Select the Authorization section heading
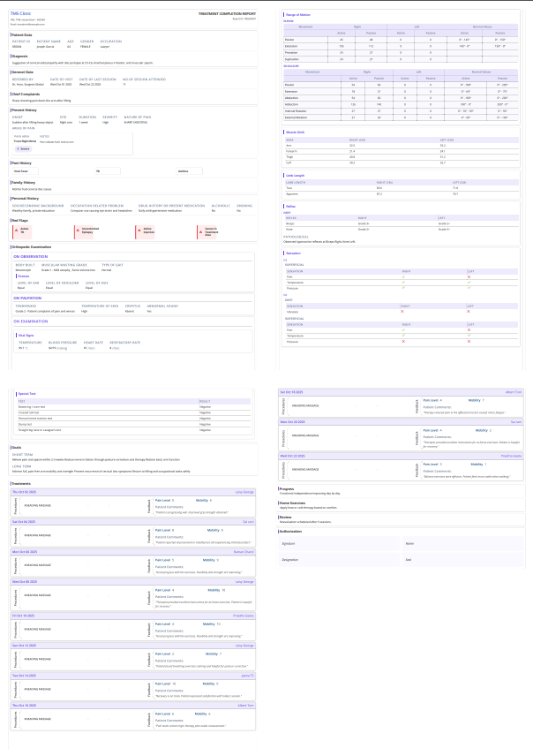The image size is (533, 756). 290,532
